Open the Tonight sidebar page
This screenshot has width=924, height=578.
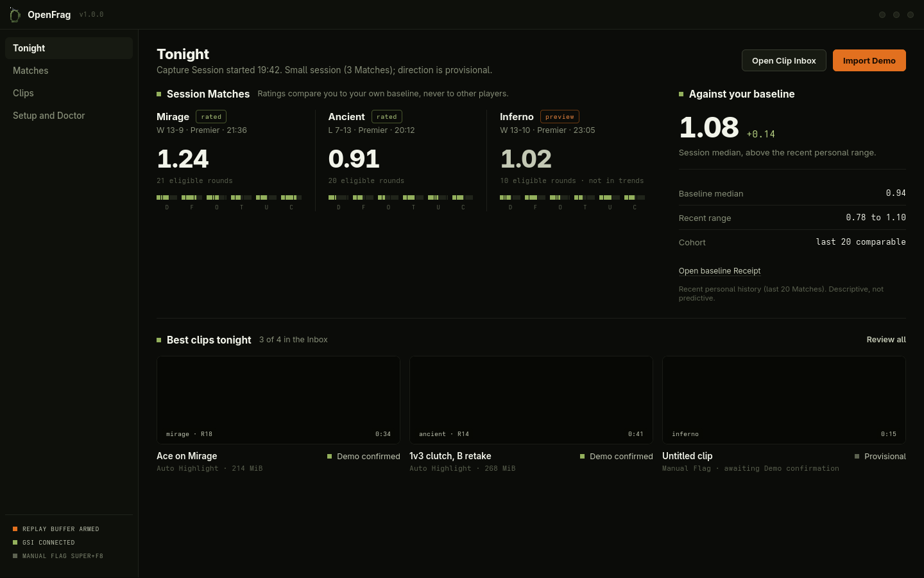click(69, 48)
